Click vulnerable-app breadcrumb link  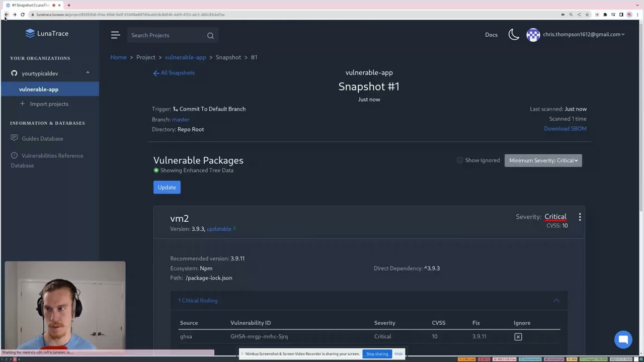pos(185,57)
